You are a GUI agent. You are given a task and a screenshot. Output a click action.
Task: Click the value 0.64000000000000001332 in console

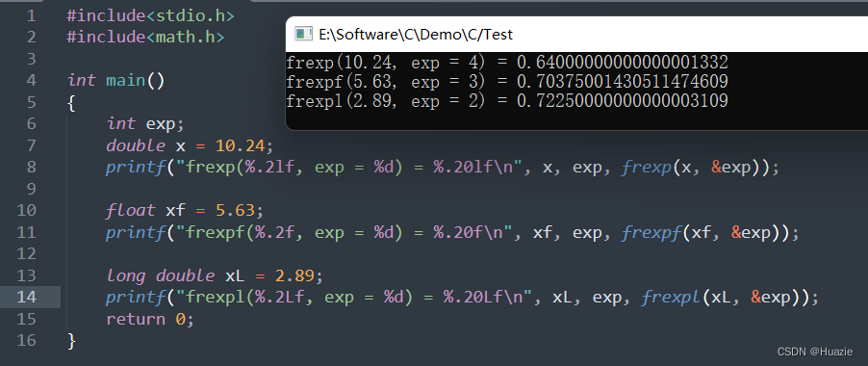coord(622,63)
